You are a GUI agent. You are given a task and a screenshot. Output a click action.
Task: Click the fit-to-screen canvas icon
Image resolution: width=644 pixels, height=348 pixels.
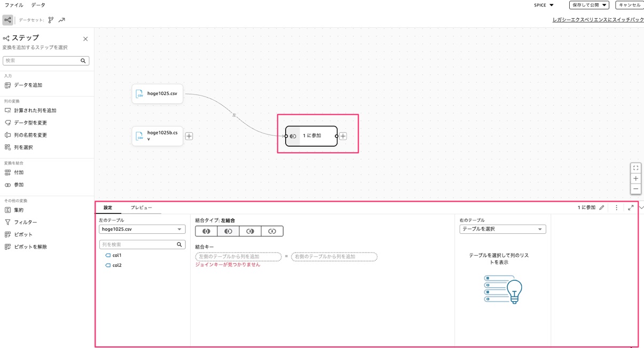(635, 168)
